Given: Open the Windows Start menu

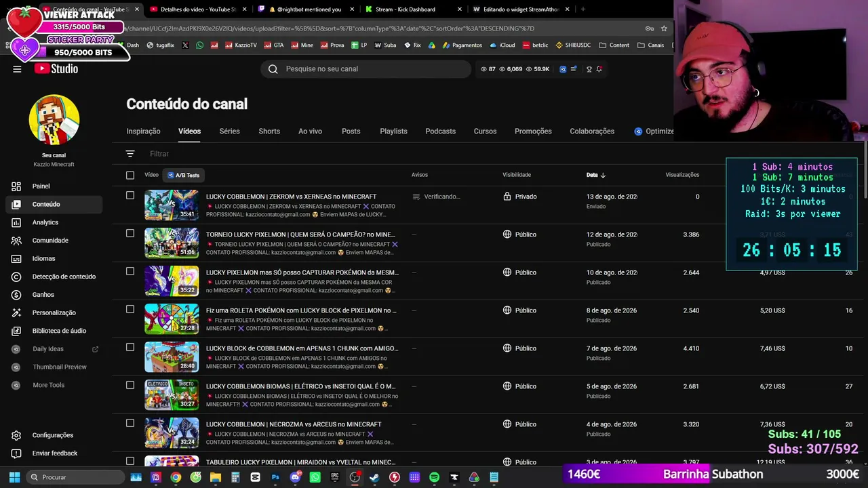Looking at the screenshot, I should click(14, 477).
